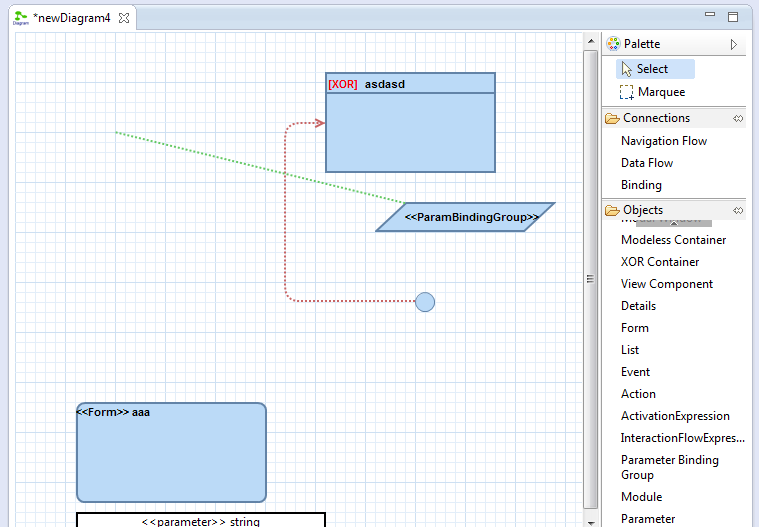
Task: Click the newDiagram4 diagram file icon
Action: (x=20, y=18)
